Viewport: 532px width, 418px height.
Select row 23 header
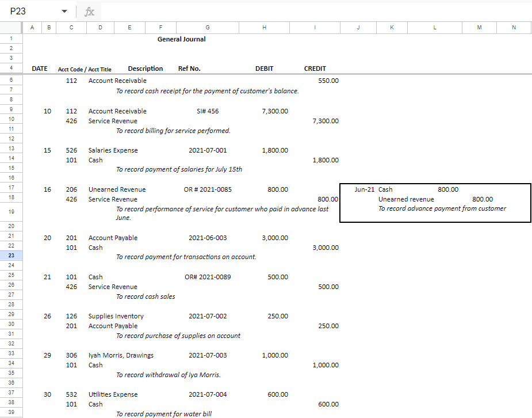click(11, 256)
